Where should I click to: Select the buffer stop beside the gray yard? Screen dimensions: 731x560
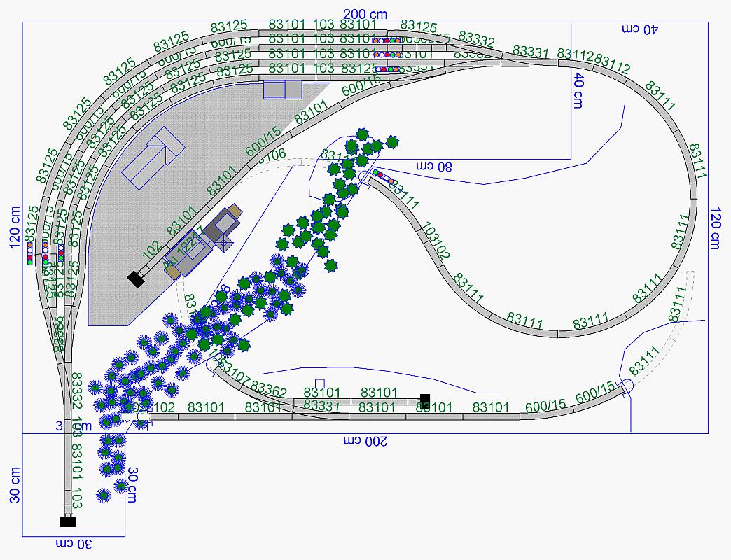135,280
